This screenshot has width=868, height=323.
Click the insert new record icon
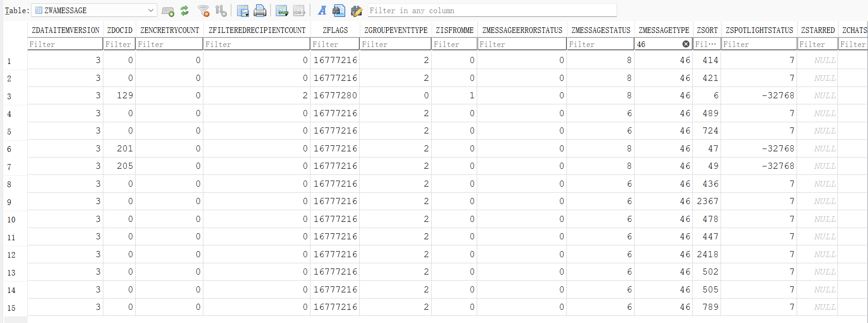[x=168, y=10]
